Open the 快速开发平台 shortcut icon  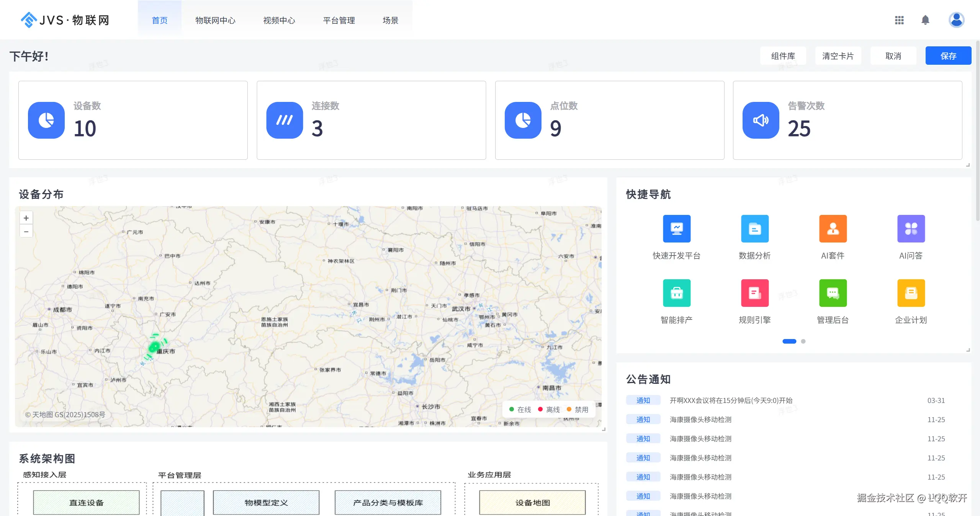click(676, 229)
